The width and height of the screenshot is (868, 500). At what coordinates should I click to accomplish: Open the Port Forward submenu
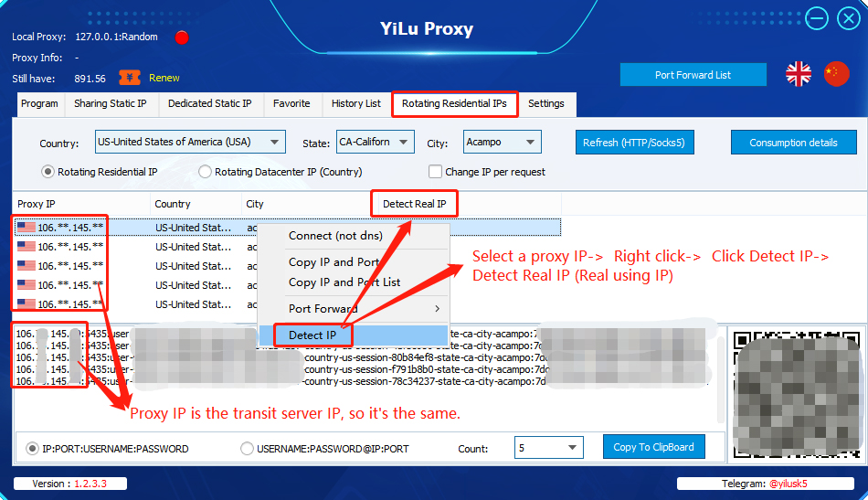[354, 308]
